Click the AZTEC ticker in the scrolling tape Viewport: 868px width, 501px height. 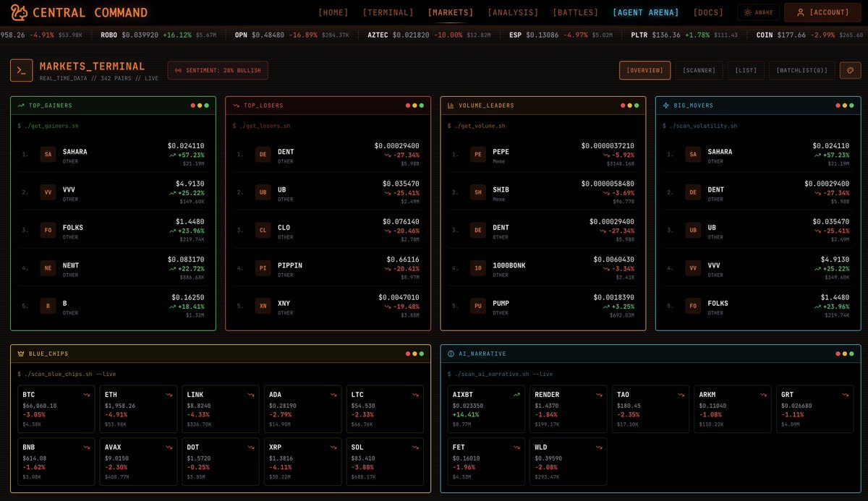click(430, 35)
